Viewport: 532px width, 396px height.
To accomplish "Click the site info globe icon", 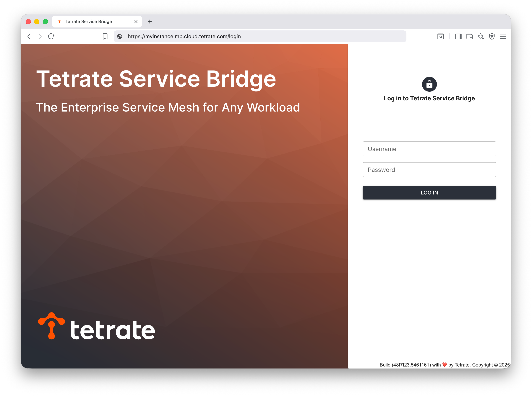I will (120, 36).
